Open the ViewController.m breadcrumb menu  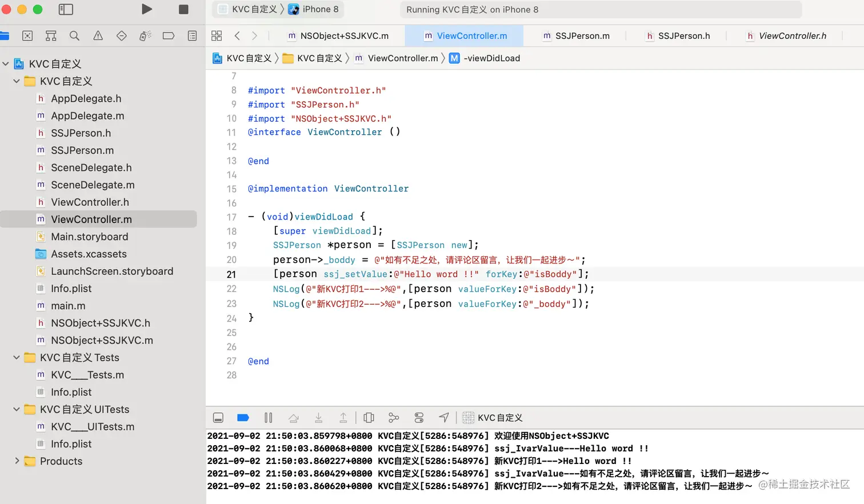[396, 58]
